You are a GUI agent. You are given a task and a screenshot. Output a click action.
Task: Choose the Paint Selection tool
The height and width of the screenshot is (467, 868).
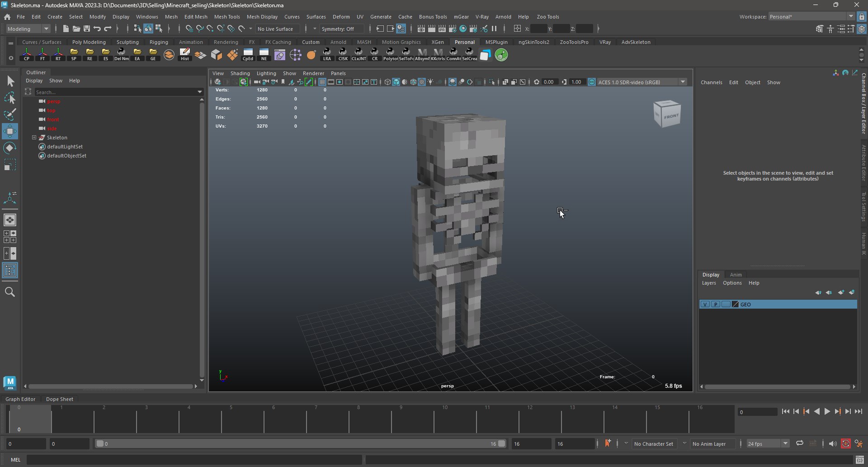coord(9,114)
